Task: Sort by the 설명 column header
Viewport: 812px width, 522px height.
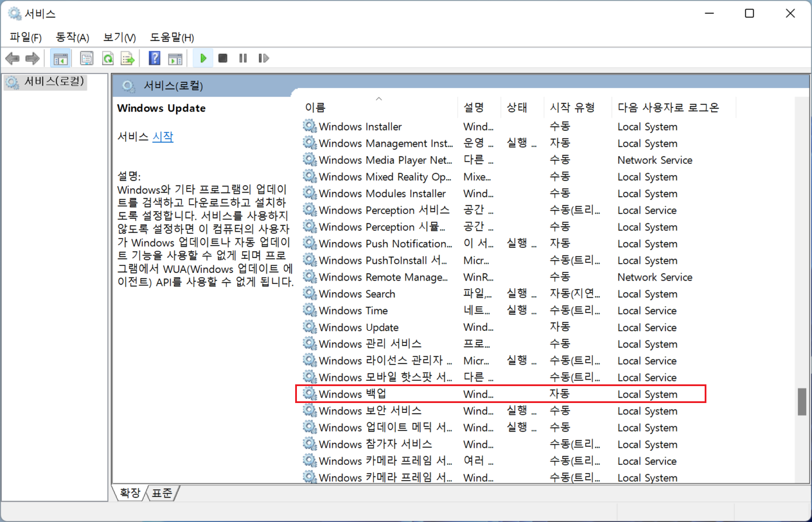Action: pos(480,107)
